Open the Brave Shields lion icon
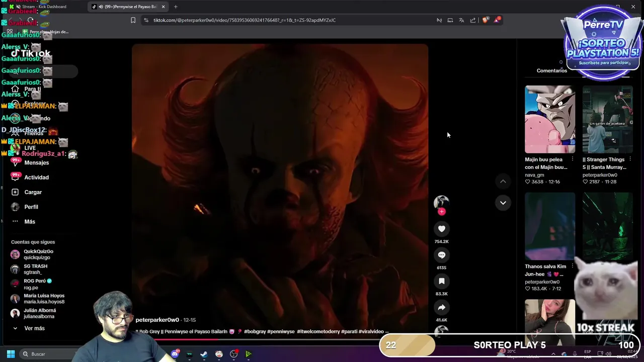The image size is (644, 362). coord(485,20)
